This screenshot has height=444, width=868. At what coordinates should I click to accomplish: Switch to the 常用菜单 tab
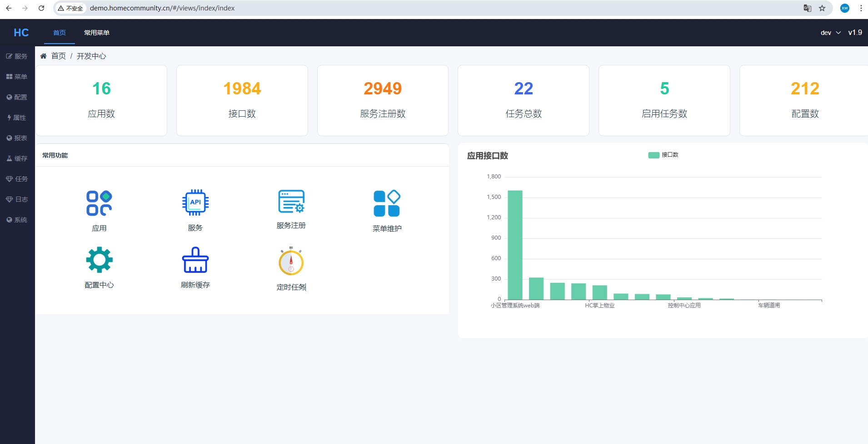[97, 33]
